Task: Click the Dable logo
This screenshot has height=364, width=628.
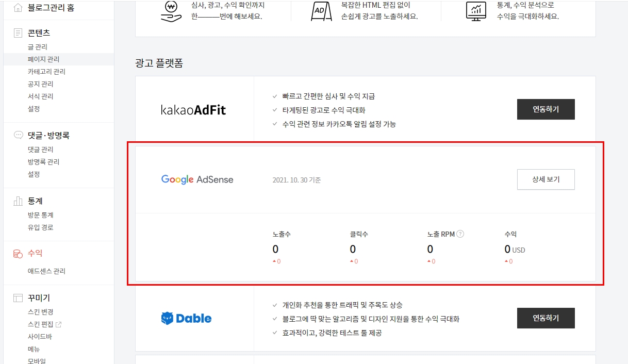Action: click(186, 318)
